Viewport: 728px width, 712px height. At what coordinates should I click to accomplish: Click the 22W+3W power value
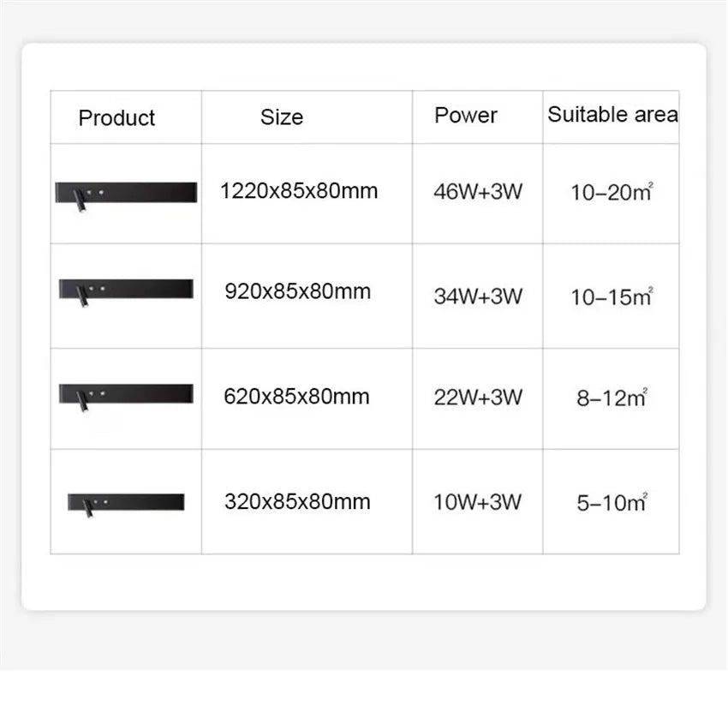(x=478, y=398)
